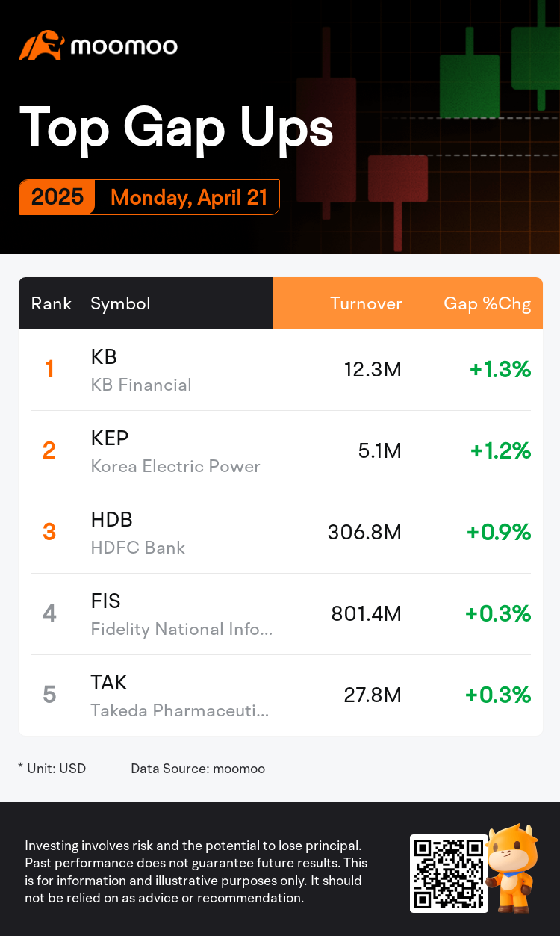Click the moomoo bull logo icon
560x936 pixels.
click(x=41, y=46)
